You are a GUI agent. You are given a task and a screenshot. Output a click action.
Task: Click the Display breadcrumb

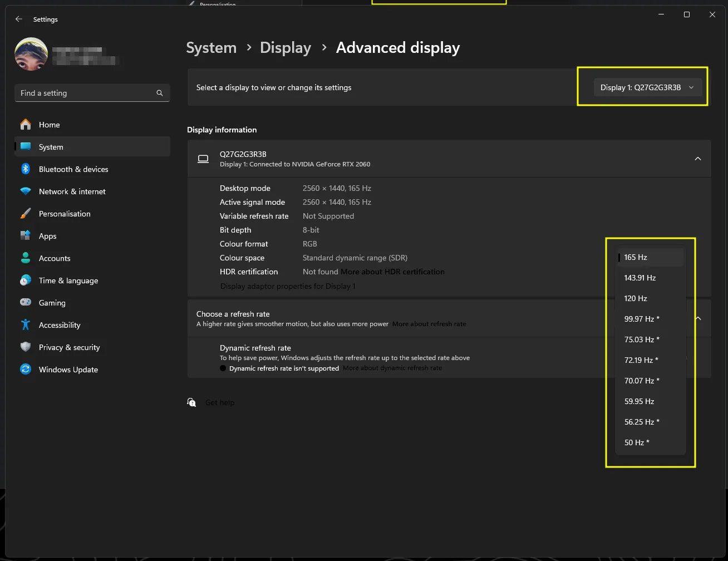point(286,48)
